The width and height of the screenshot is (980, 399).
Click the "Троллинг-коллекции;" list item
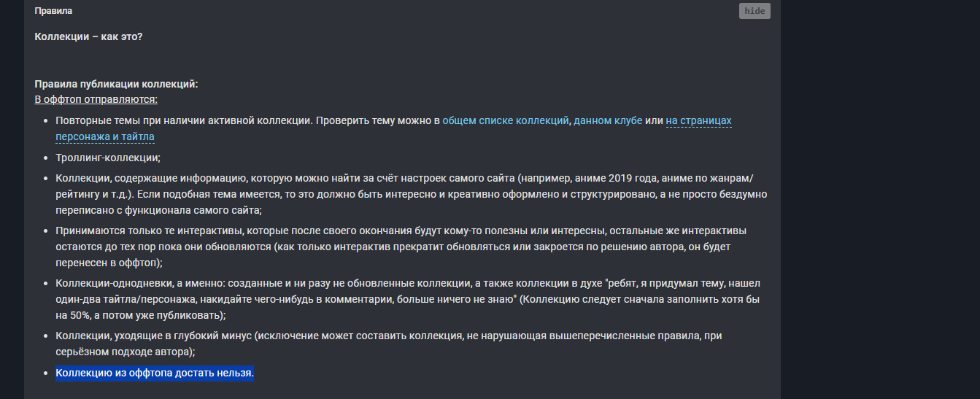pos(108,158)
